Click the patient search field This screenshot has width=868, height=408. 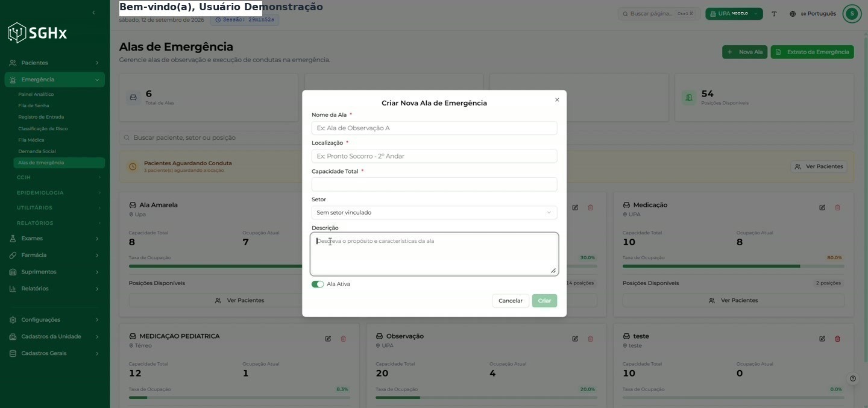coord(486,138)
